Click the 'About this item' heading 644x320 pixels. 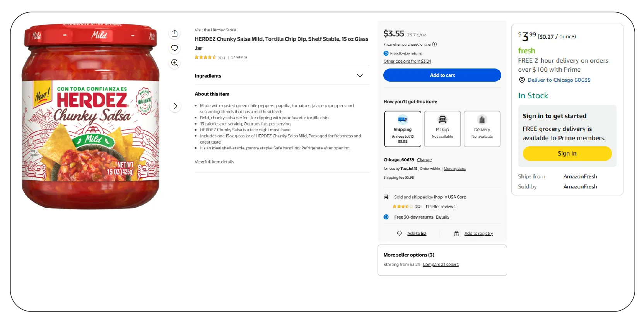tap(212, 94)
